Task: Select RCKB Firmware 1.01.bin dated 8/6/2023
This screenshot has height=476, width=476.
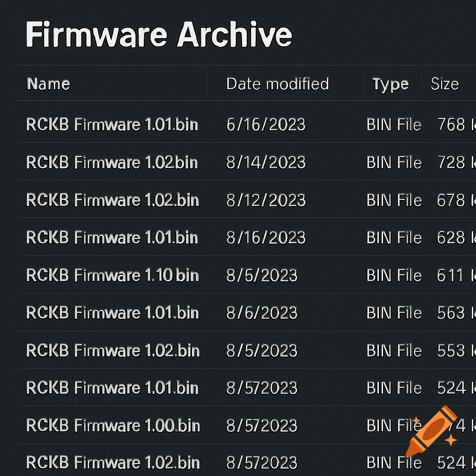Action: 112,313
